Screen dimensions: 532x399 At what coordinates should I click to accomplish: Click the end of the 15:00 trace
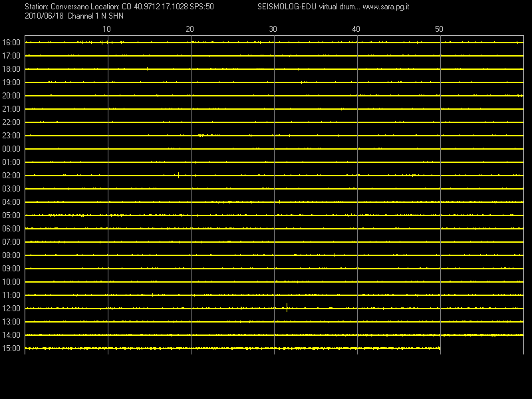tap(440, 348)
